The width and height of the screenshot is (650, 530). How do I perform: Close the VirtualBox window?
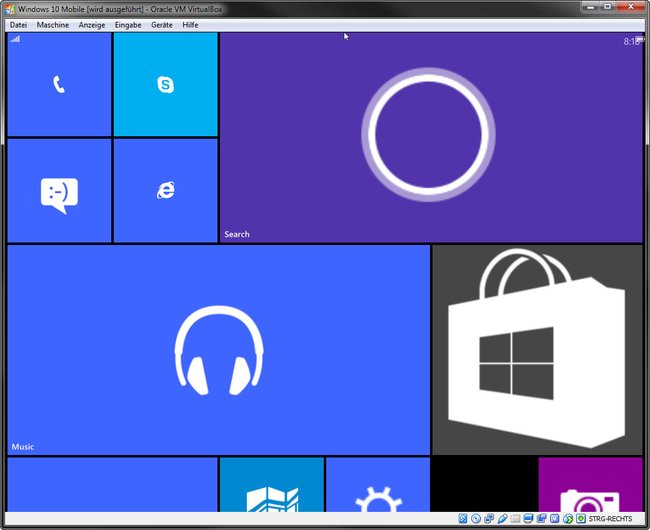(631, 7)
